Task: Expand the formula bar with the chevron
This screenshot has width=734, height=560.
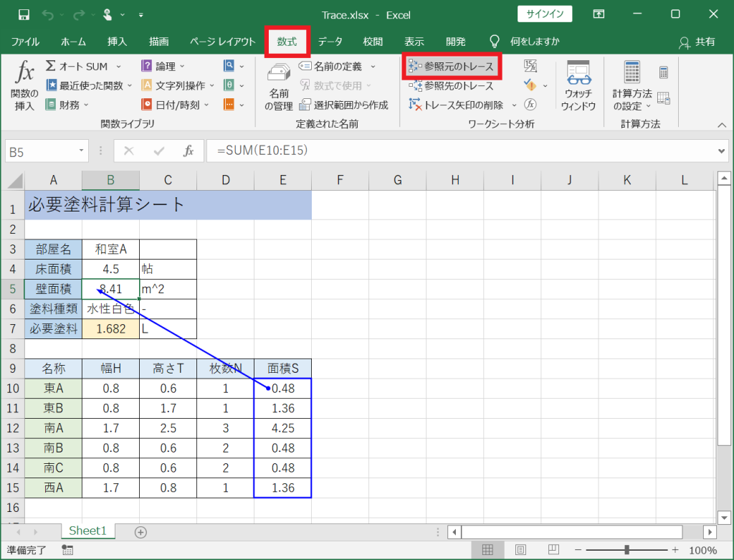Action: 721,151
